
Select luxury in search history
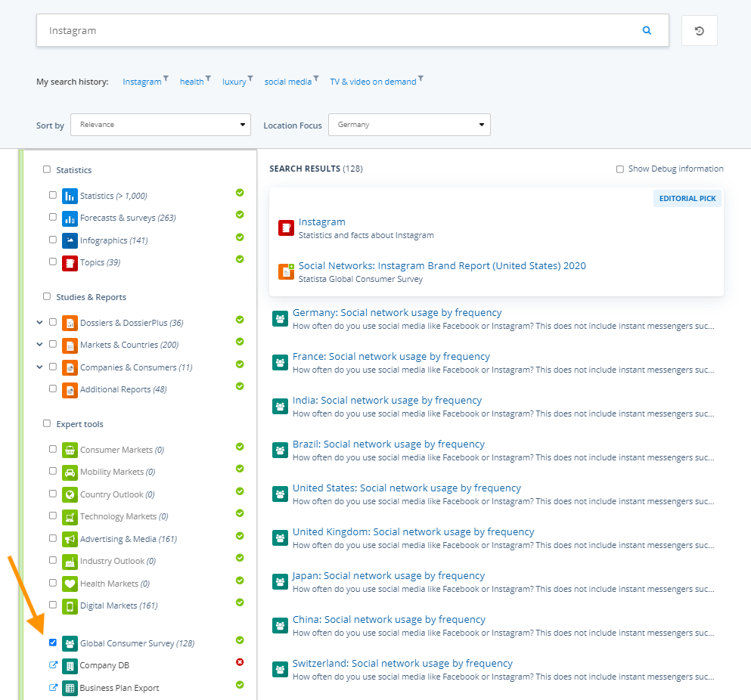234,82
